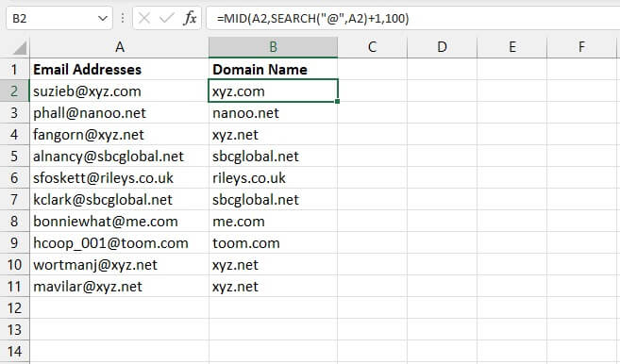
Task: Select column D header
Action: (442, 47)
